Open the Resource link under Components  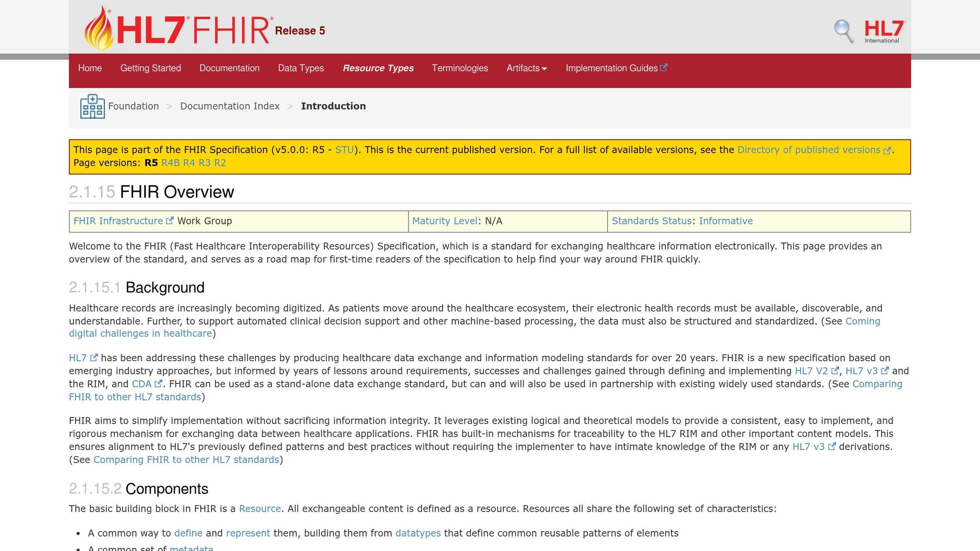260,508
